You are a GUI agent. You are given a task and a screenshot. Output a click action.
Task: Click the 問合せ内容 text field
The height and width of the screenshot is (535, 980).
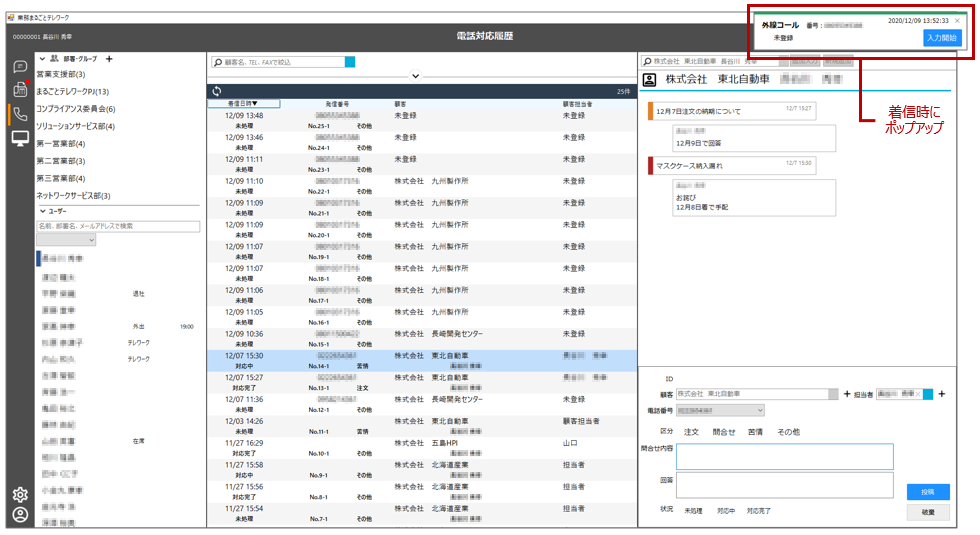784,456
